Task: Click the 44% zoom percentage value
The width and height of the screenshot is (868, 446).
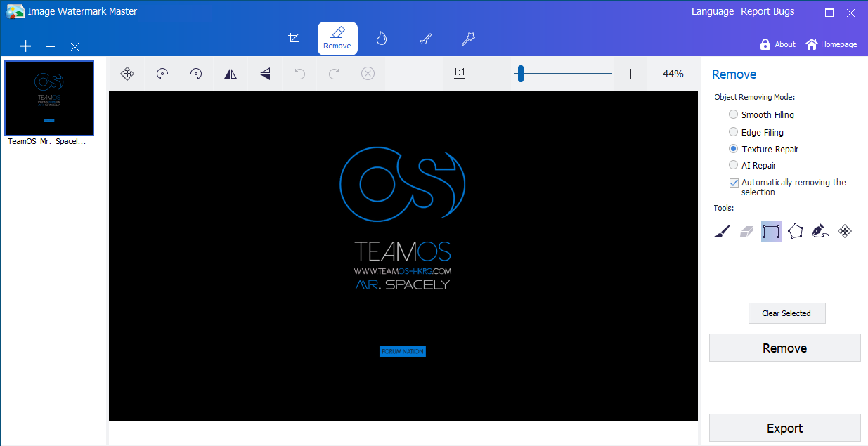Action: tap(673, 74)
